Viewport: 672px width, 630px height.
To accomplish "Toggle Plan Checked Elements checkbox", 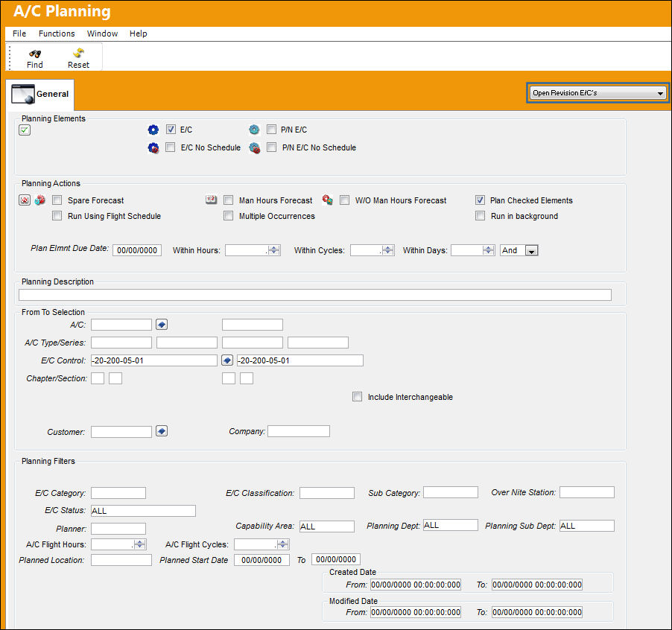I will (480, 200).
